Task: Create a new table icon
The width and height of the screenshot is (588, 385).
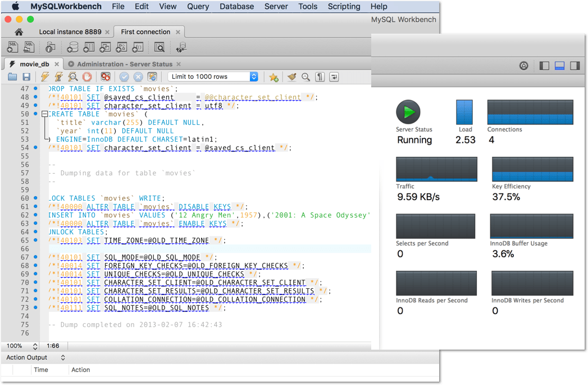Action: tap(89, 47)
